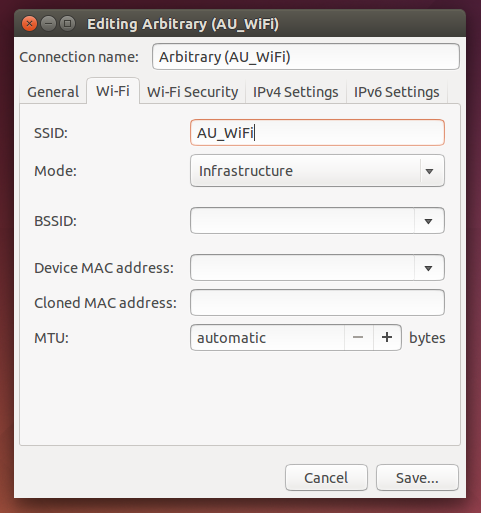Minimize the Editing Arbitrary window
The width and height of the screenshot is (481, 513).
(49, 24)
